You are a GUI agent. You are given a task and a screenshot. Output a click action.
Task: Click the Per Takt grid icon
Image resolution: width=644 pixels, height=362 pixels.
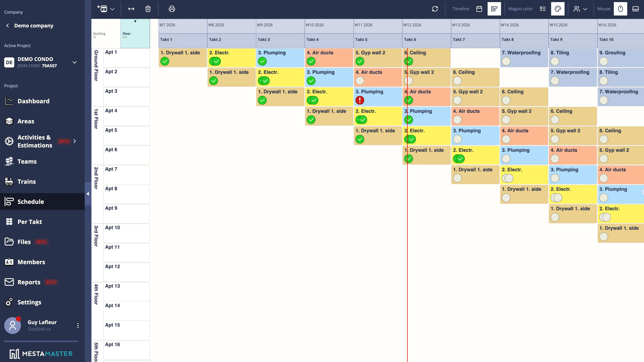coord(9,222)
